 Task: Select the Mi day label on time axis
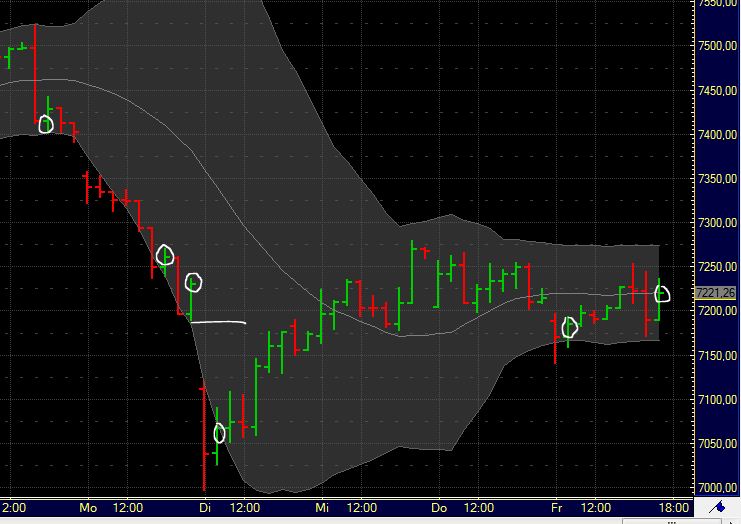point(322,508)
